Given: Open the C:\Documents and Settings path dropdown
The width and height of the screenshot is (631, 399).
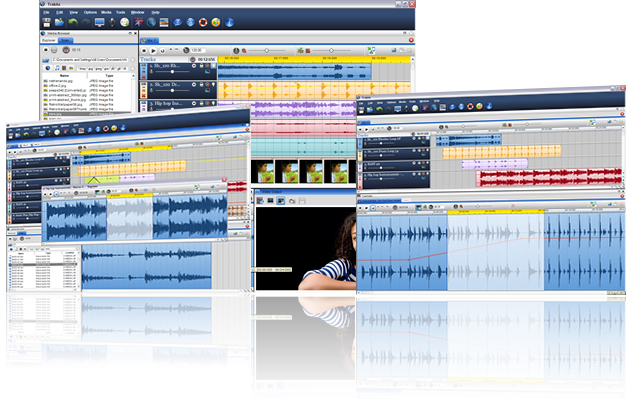Looking at the screenshot, I should tap(132, 60).
